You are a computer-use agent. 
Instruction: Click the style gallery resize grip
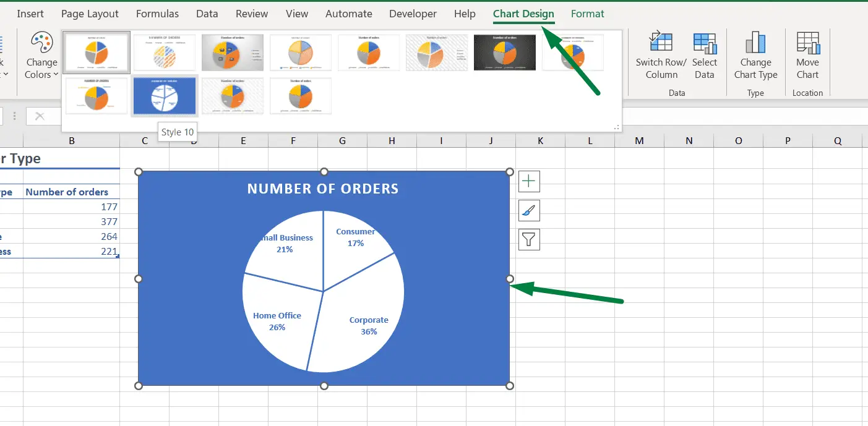616,127
